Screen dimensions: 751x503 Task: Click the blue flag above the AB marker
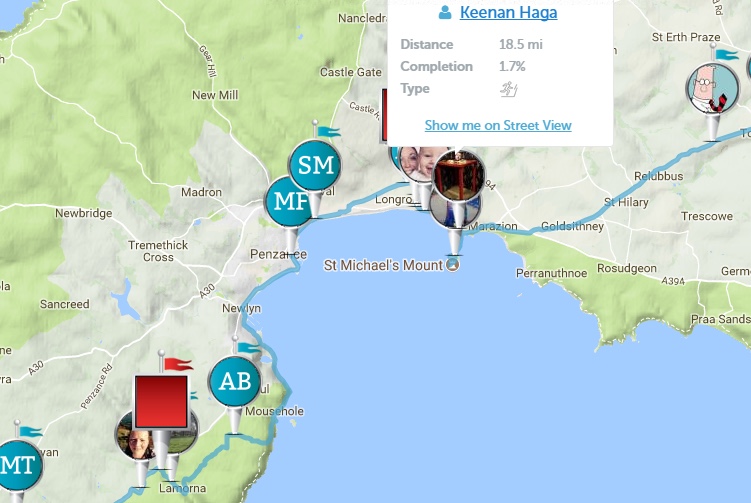[x=249, y=348]
